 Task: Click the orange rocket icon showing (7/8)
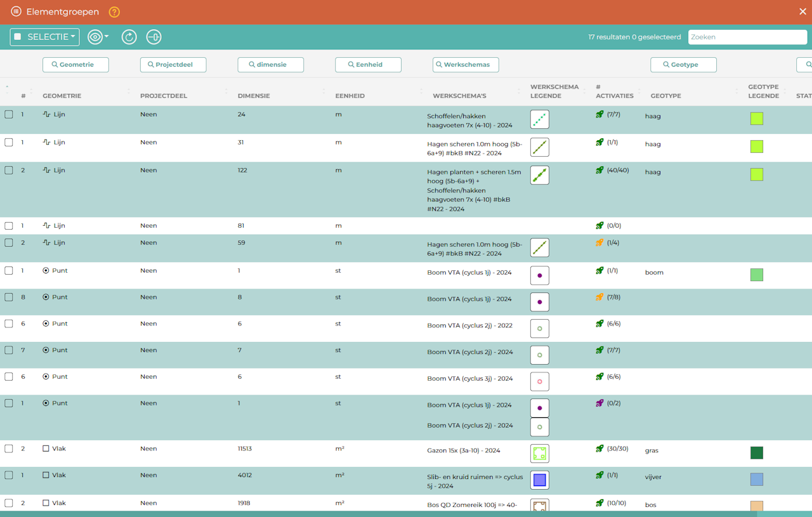(599, 297)
